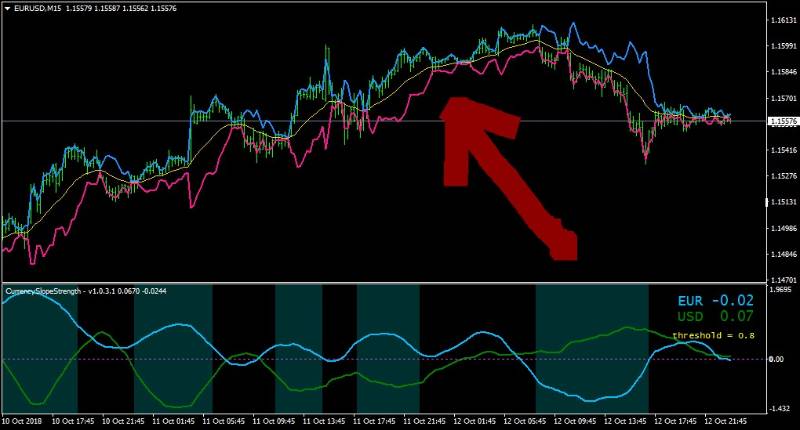Click the 10 Oct 21:45 time label

coord(123,421)
